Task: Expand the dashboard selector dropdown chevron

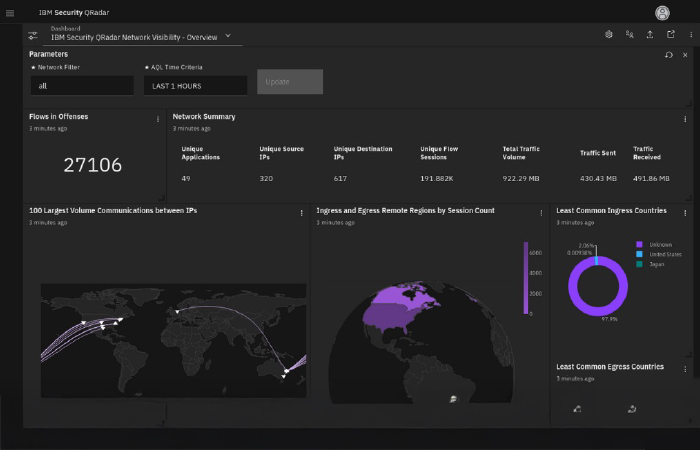Action: pyautogui.click(x=228, y=36)
